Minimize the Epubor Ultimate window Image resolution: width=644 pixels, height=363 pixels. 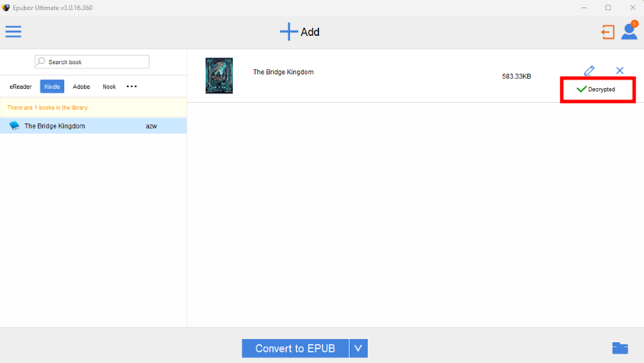click(584, 8)
